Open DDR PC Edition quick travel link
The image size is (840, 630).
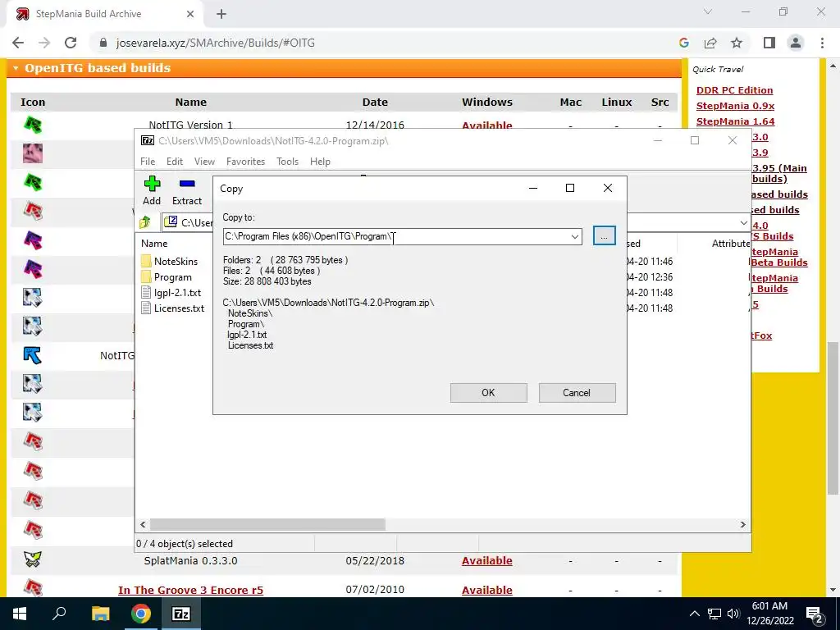tap(734, 90)
